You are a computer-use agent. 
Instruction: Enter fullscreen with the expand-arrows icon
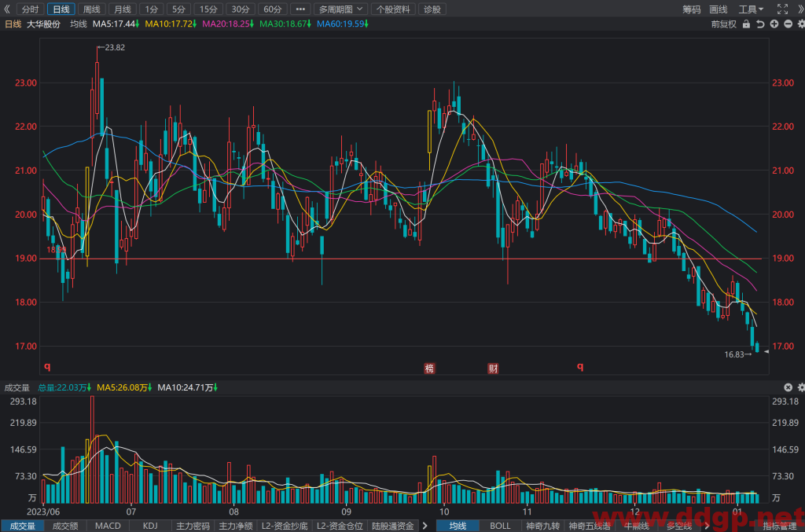tap(782, 9)
